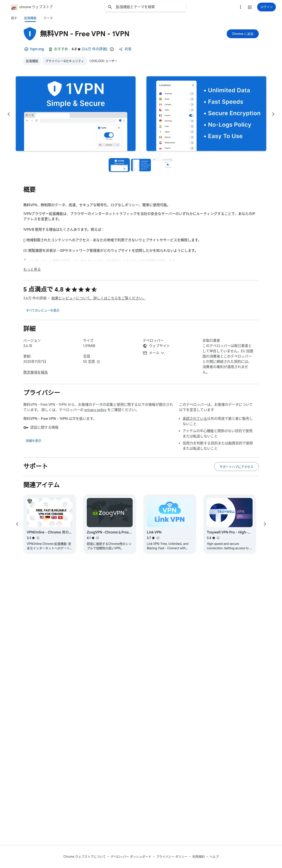Show next related items
The image size is (282, 868).
click(265, 524)
